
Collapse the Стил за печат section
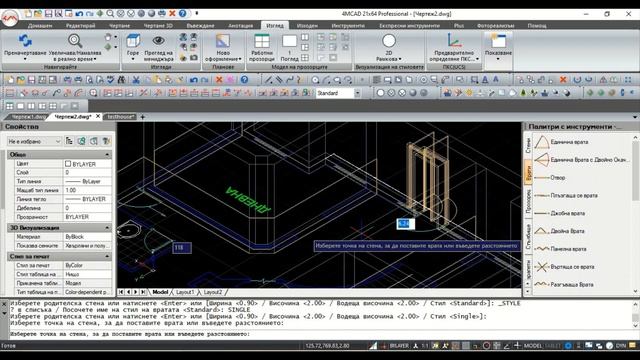click(107, 256)
